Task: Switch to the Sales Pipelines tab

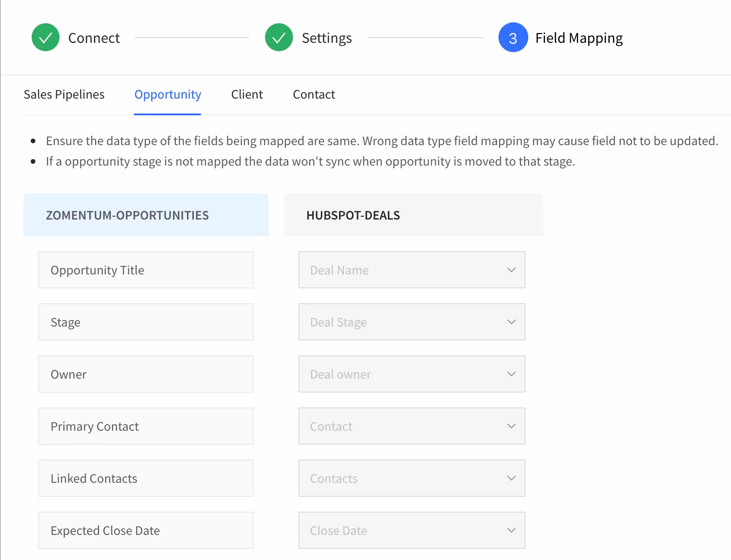Action: point(64,94)
